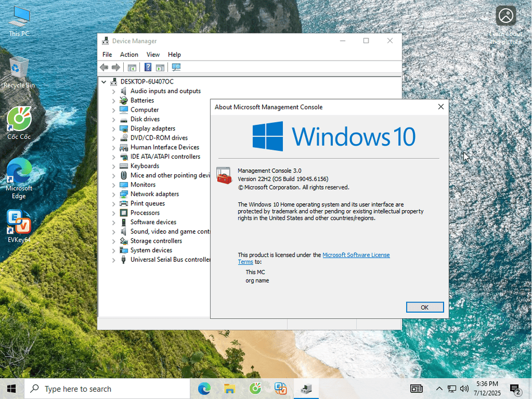This screenshot has height=399, width=532.
Task: Open the View menu in Device Manager
Action: tap(153, 55)
